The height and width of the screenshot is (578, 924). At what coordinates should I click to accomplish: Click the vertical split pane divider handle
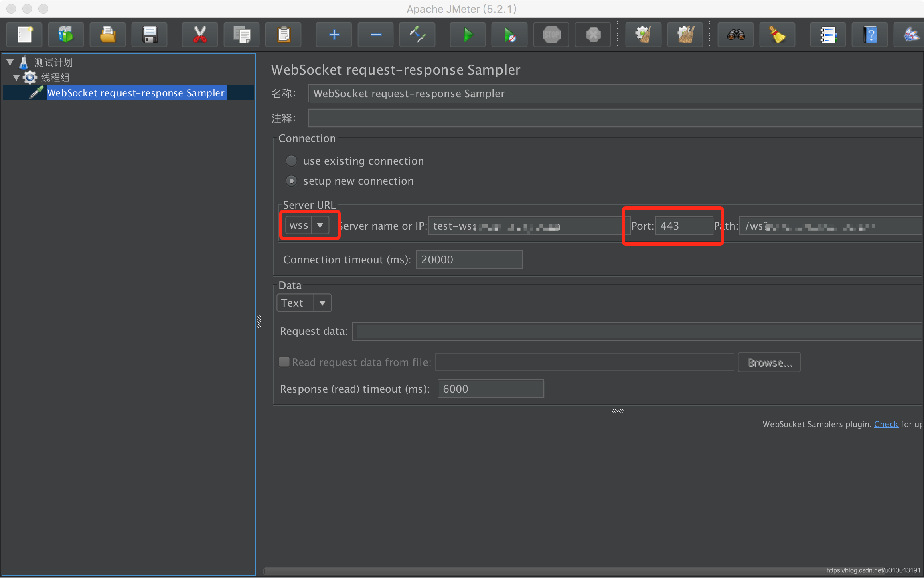coord(259,322)
